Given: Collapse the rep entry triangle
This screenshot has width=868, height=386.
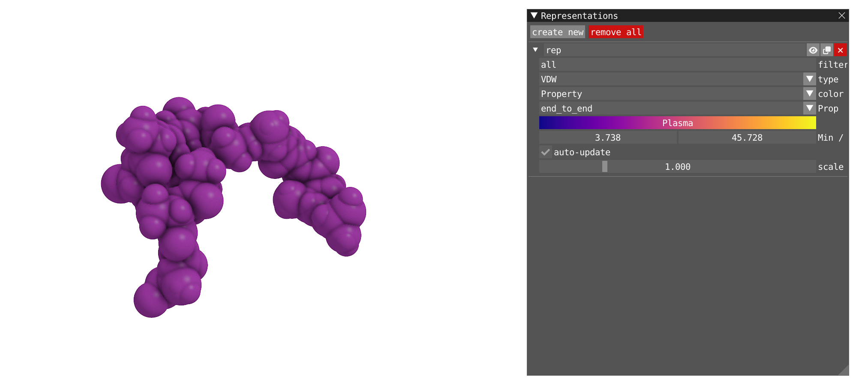Looking at the screenshot, I should coord(535,50).
